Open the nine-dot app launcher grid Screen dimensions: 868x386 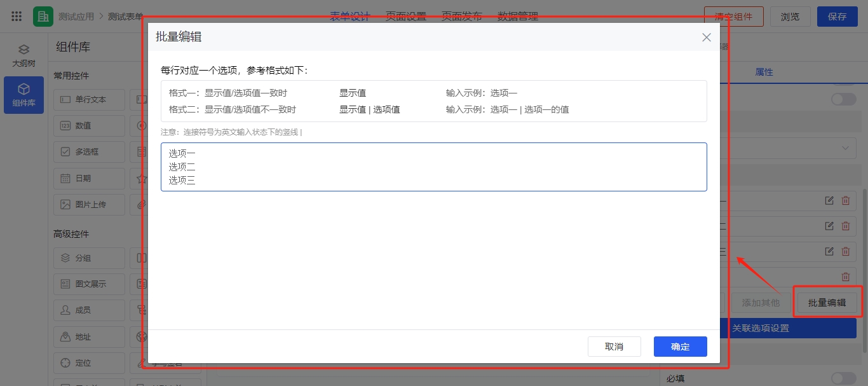point(17,17)
